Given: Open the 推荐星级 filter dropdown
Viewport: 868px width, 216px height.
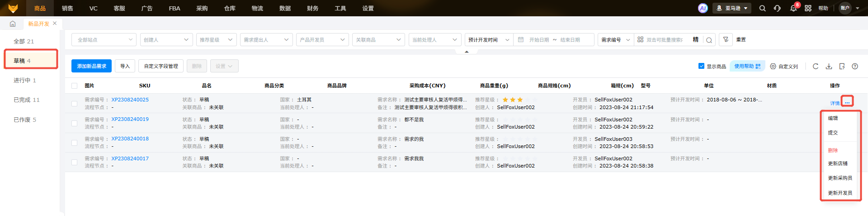Looking at the screenshot, I should point(216,40).
